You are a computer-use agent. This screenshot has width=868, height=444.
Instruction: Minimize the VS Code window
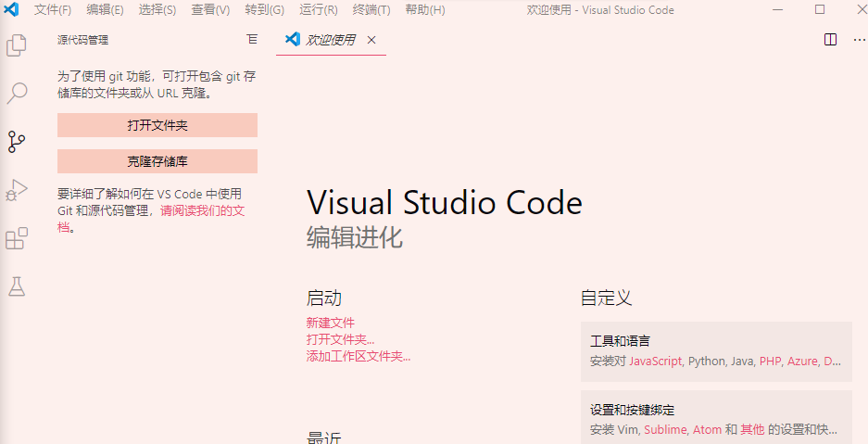778,9
